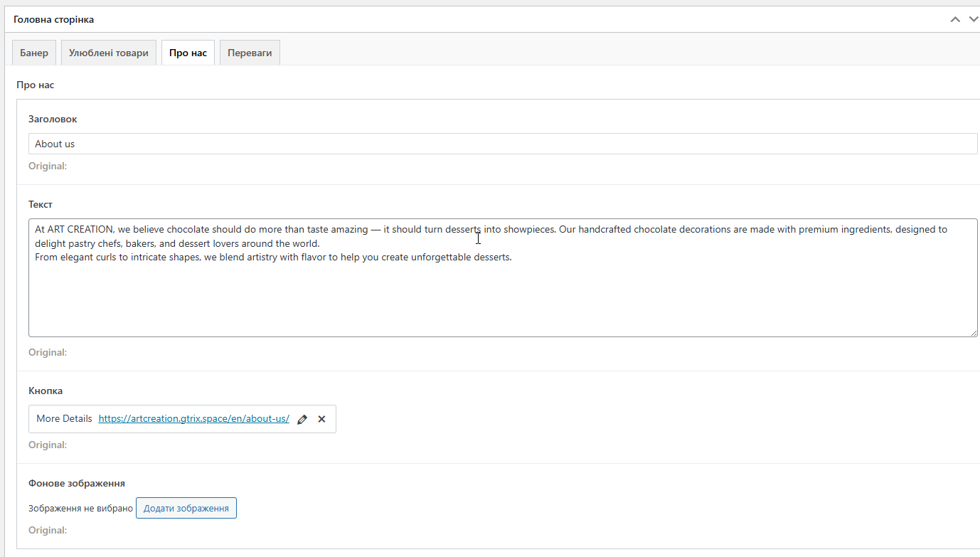Move Головна сторінка panel up with arrow
The width and height of the screenshot is (980, 557).
tap(955, 19)
